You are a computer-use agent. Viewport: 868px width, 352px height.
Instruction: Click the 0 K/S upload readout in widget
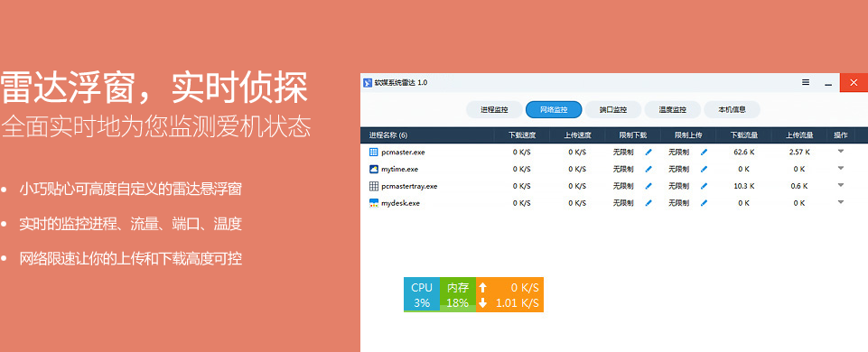click(x=525, y=287)
